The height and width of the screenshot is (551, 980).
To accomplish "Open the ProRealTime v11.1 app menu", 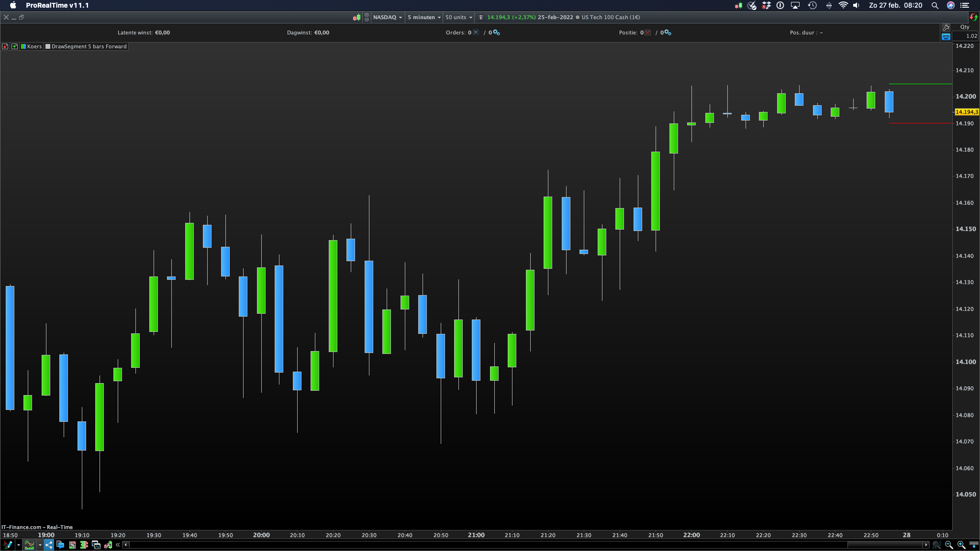I will (57, 5).
